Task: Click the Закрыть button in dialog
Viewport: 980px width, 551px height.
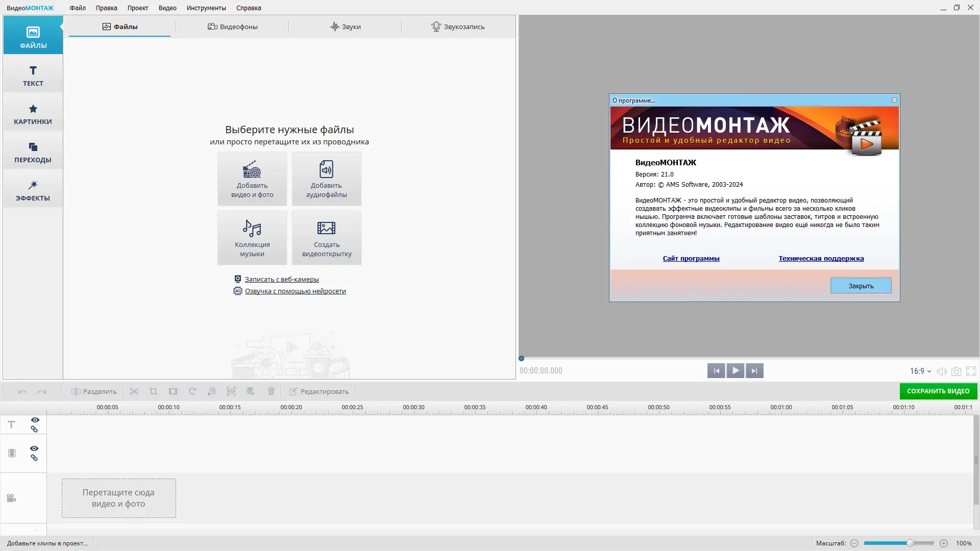Action: point(861,286)
